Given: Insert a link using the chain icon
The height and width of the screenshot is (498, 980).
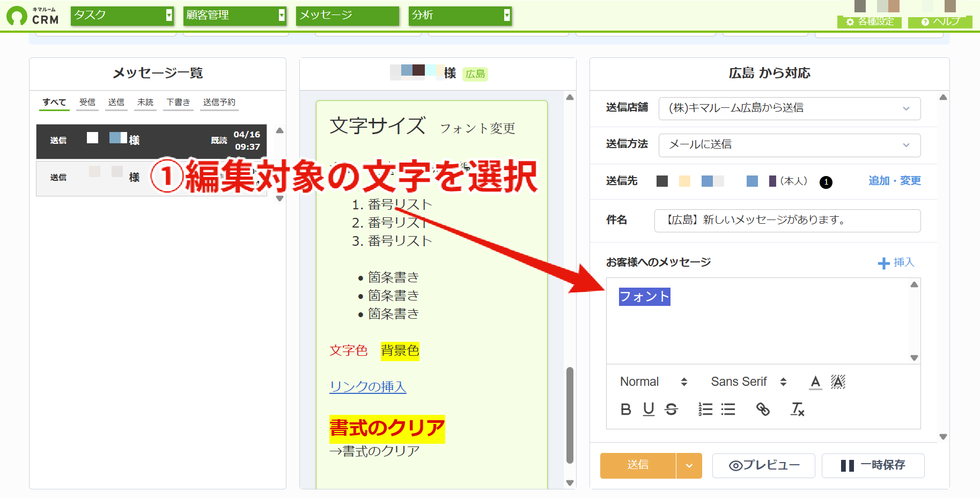Looking at the screenshot, I should click(763, 409).
